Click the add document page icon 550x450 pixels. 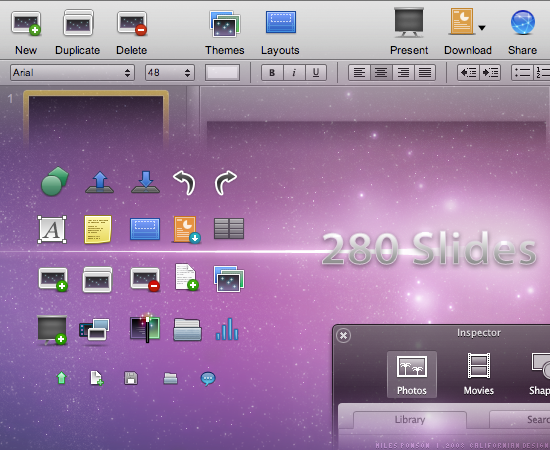[x=186, y=277]
